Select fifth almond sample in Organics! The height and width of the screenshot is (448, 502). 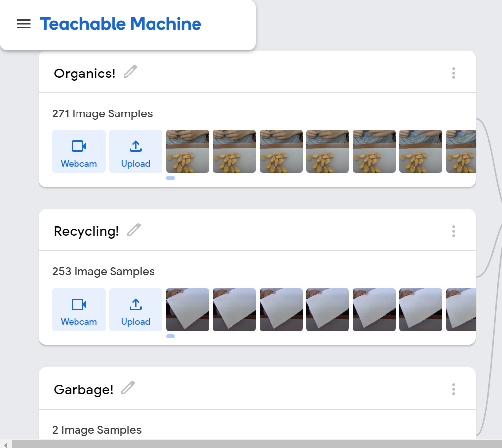[x=374, y=151]
